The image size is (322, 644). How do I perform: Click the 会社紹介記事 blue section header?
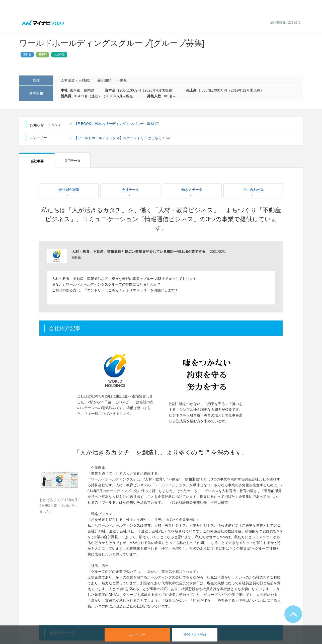[161, 328]
